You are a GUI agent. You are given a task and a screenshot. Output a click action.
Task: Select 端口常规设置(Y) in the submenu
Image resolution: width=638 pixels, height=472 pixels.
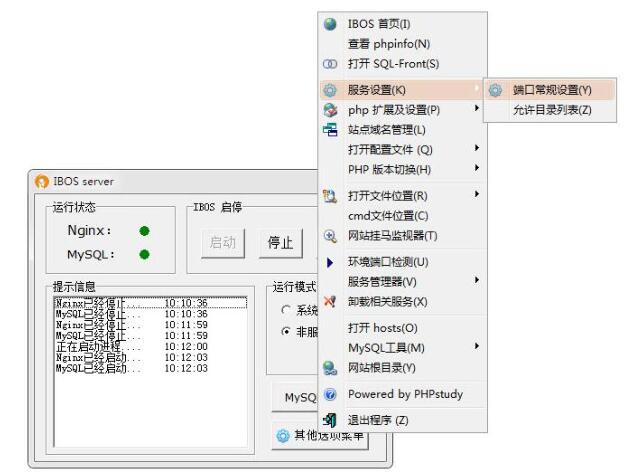pos(550,90)
